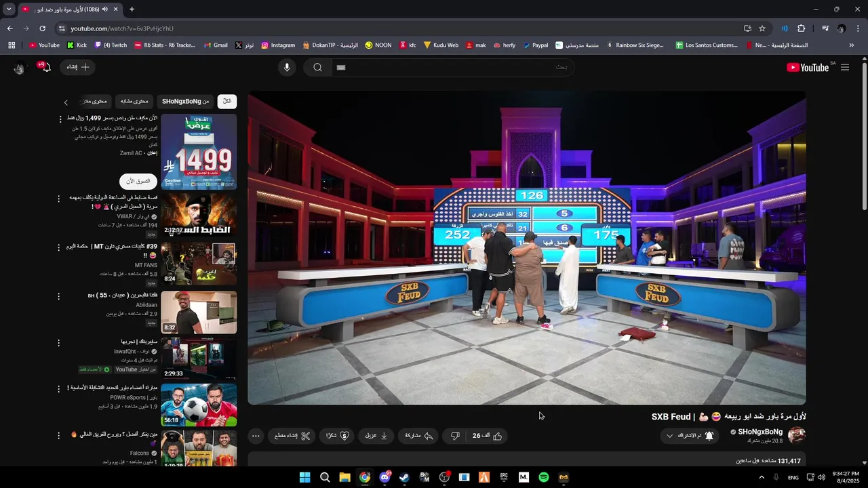Select 'من SHoNgxBoNg' filter chip
This screenshot has height=488, width=868.
pos(185,102)
